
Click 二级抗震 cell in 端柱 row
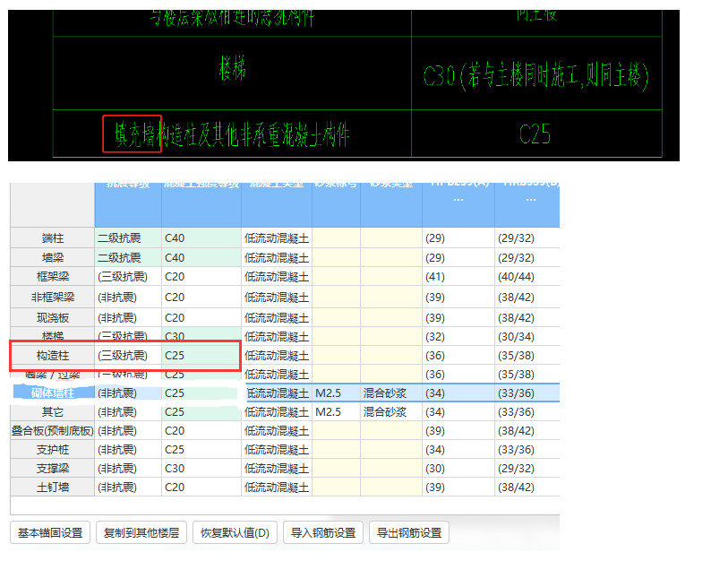click(128, 238)
